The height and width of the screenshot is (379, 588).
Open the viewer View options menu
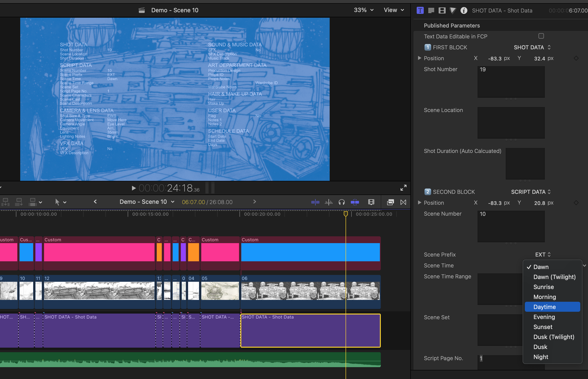[x=394, y=10]
